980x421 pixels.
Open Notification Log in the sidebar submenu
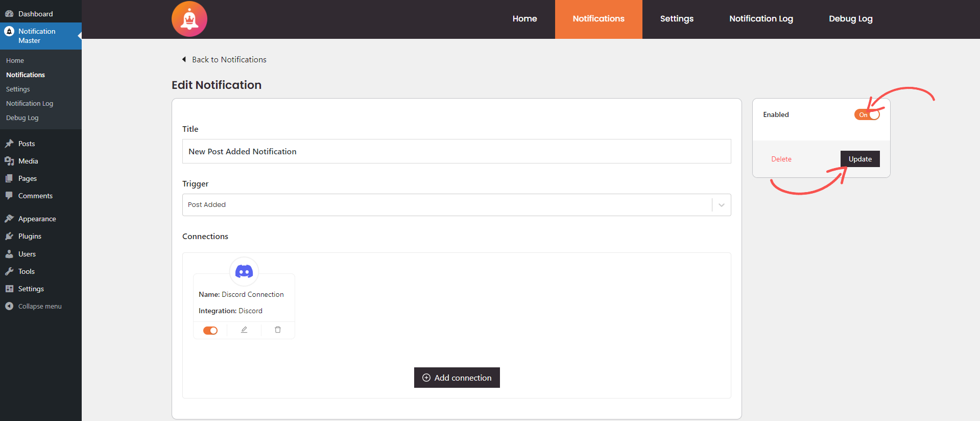coord(30,103)
